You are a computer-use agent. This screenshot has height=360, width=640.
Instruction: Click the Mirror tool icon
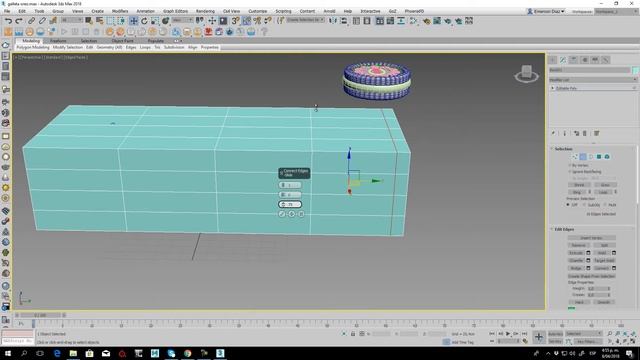pos(333,21)
